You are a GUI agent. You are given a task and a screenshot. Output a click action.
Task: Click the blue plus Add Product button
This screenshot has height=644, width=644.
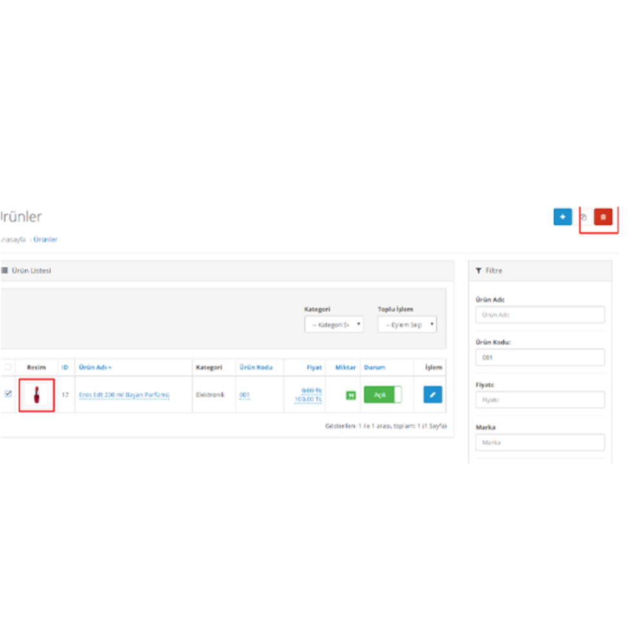coord(563,217)
